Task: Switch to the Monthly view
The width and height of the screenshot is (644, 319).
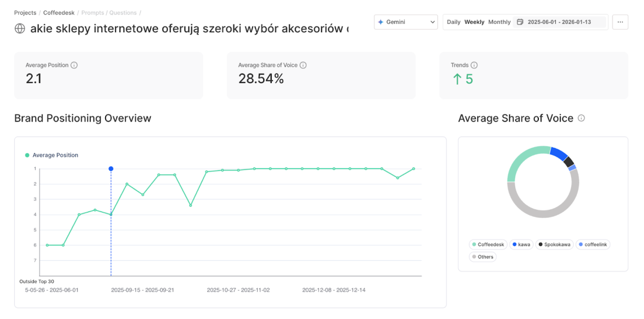Action: coord(499,22)
